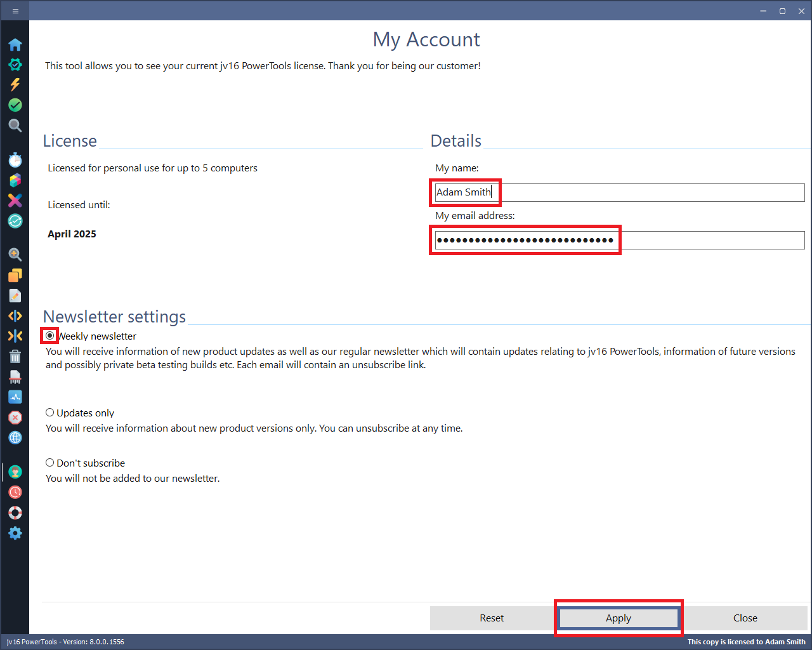Go to the Home icon in sidebar
The image size is (812, 650).
pyautogui.click(x=15, y=44)
